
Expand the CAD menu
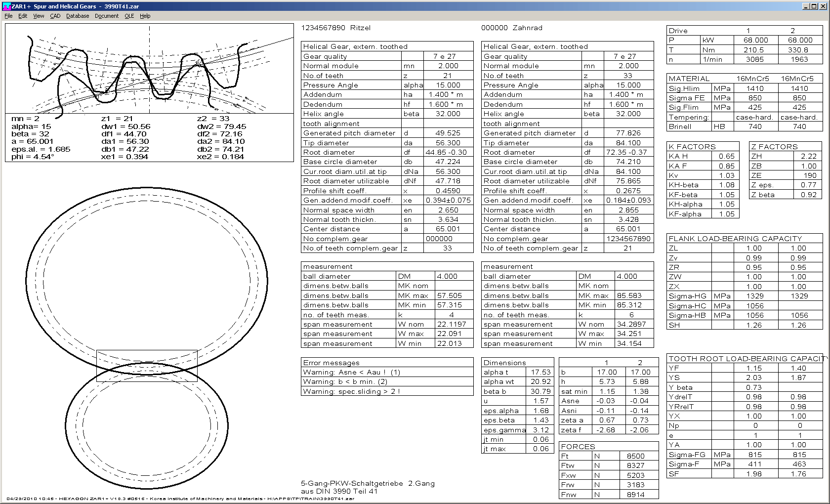tap(55, 16)
